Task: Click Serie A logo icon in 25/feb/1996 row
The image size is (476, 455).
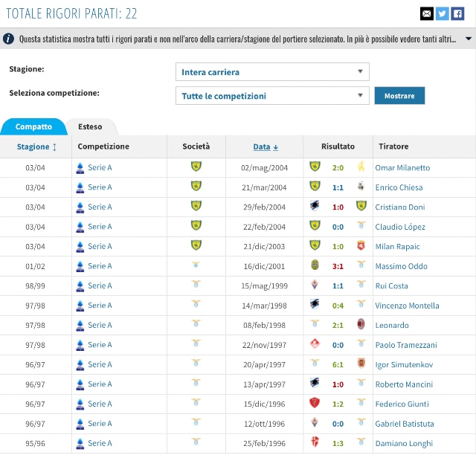Action: (x=80, y=443)
